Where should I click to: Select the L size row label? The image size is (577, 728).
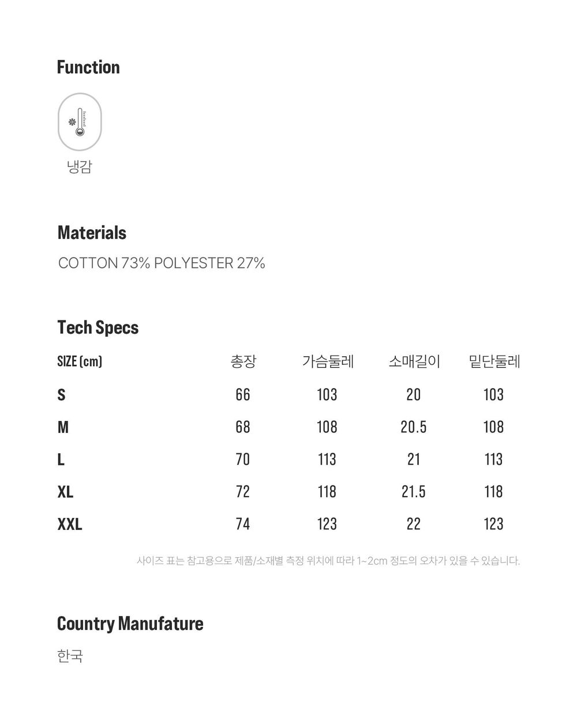click(x=61, y=460)
